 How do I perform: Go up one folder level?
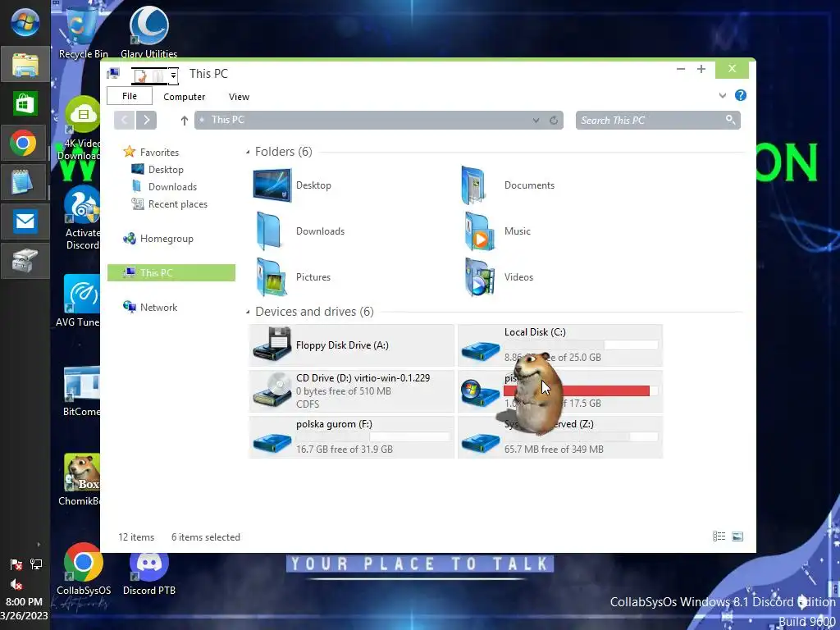(185, 121)
